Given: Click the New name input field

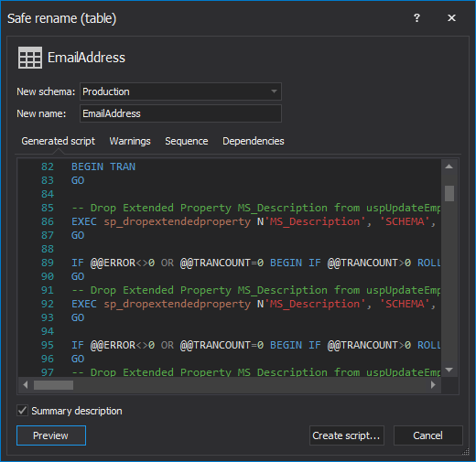Looking at the screenshot, I should click(180, 113).
